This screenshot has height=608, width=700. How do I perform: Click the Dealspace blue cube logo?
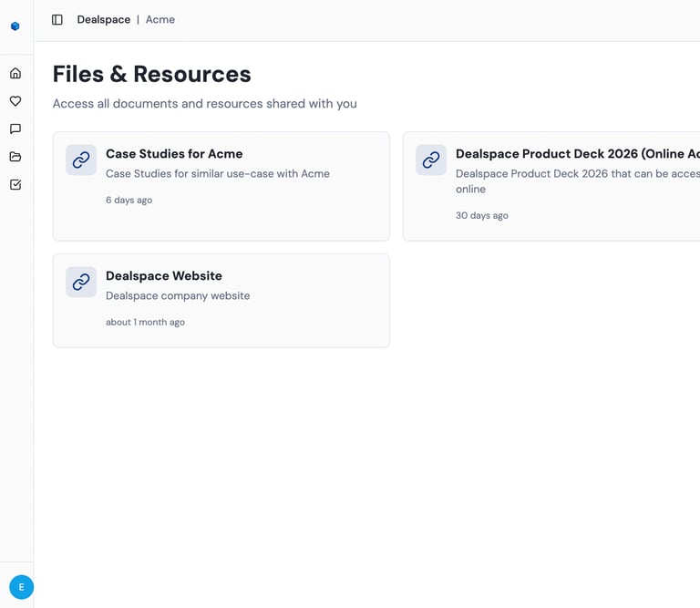tap(15, 26)
